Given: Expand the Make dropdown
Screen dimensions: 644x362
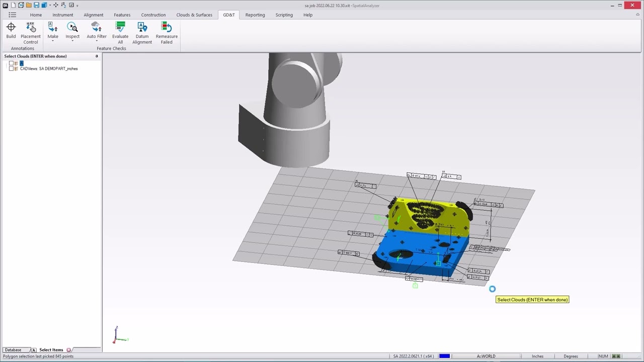Looking at the screenshot, I should pos(53,41).
